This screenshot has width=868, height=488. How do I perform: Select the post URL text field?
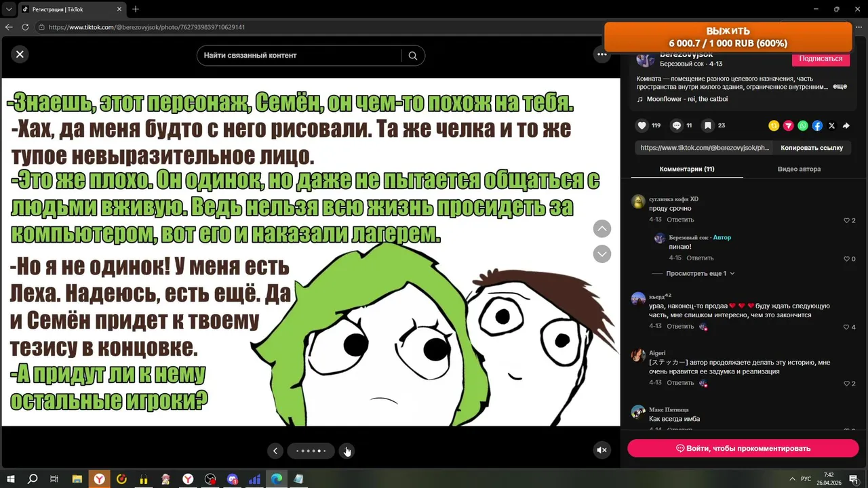point(705,148)
